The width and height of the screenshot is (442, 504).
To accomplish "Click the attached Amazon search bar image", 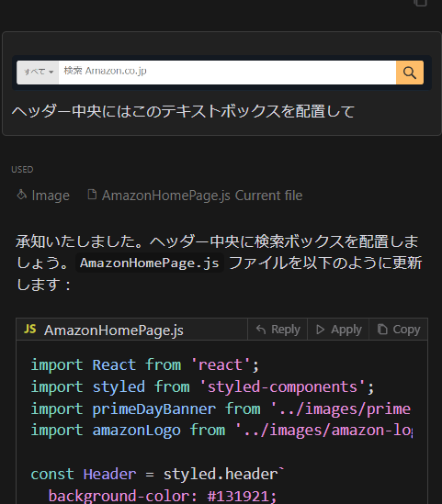I will [x=221, y=73].
